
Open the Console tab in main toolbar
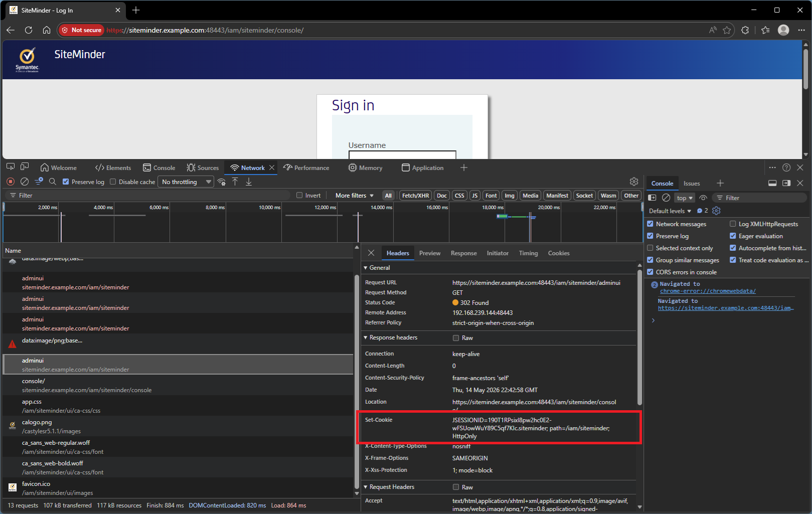coord(159,168)
